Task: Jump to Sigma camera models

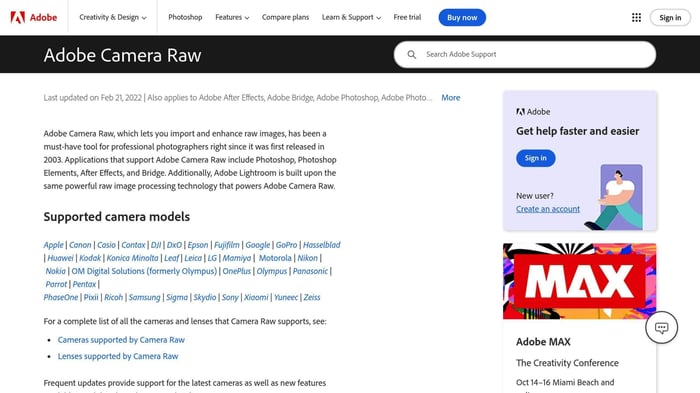Action: 177,297
